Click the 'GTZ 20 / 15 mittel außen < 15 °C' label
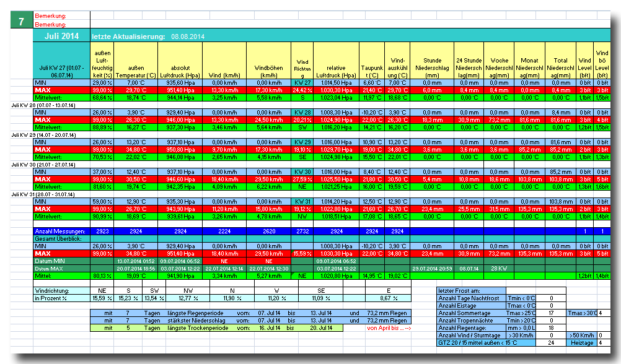 coord(487,342)
